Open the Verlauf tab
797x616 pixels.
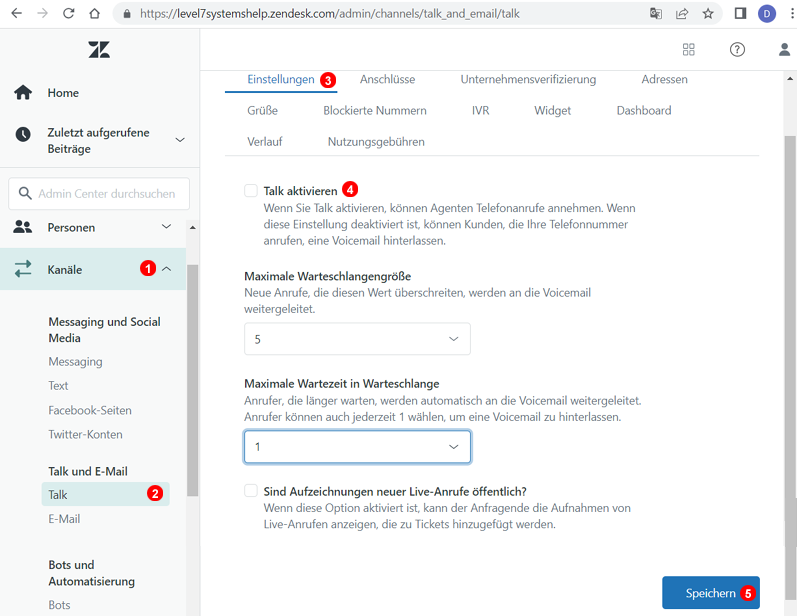pyautogui.click(x=264, y=142)
